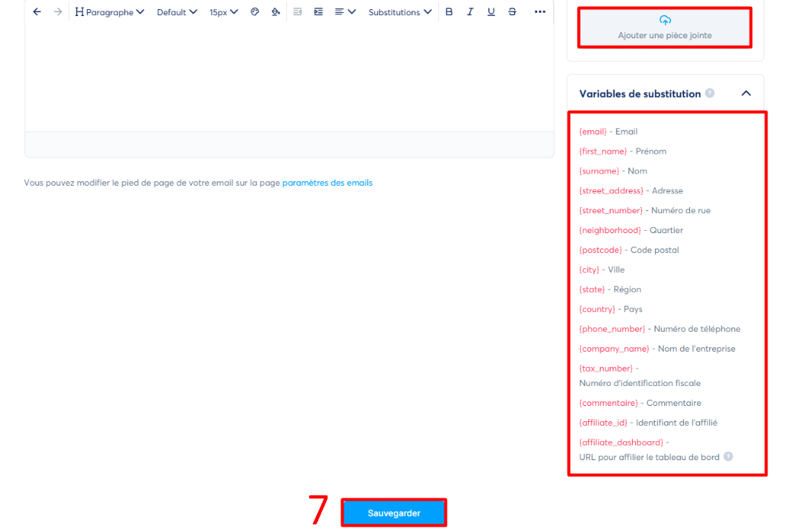Click the decrease indent icon
Image resolution: width=788 pixels, height=532 pixels.
point(298,11)
